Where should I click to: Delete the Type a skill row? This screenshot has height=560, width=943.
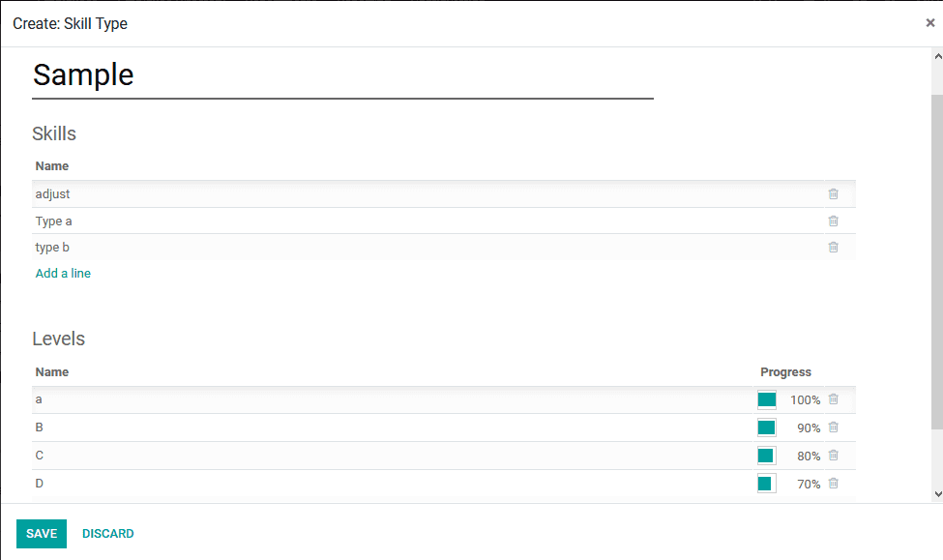click(x=833, y=221)
